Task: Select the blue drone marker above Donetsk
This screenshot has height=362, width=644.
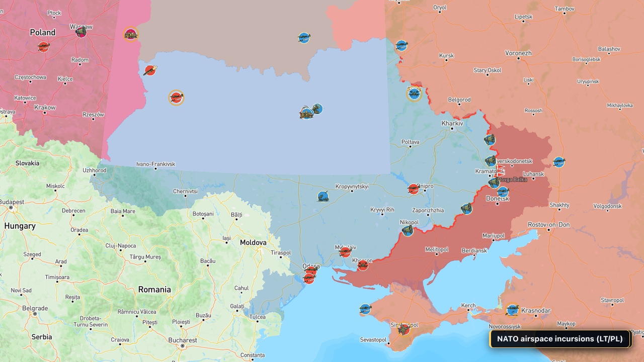Action: click(x=503, y=192)
